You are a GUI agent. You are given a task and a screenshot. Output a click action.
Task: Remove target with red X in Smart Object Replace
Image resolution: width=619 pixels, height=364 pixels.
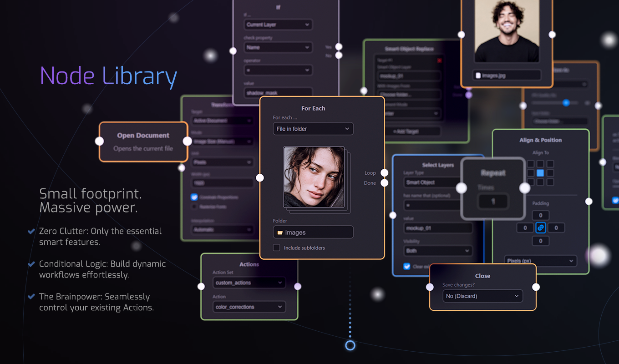(x=439, y=60)
